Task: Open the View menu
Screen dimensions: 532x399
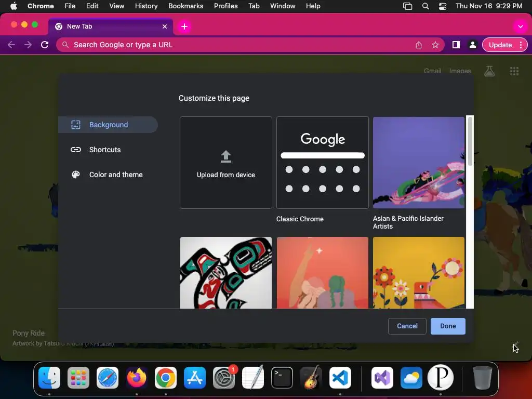Action: (x=117, y=6)
